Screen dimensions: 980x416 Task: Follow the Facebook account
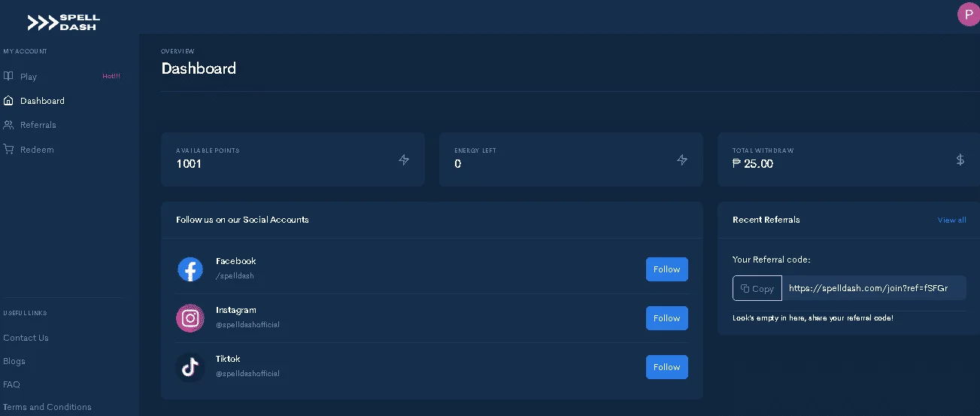[667, 269]
